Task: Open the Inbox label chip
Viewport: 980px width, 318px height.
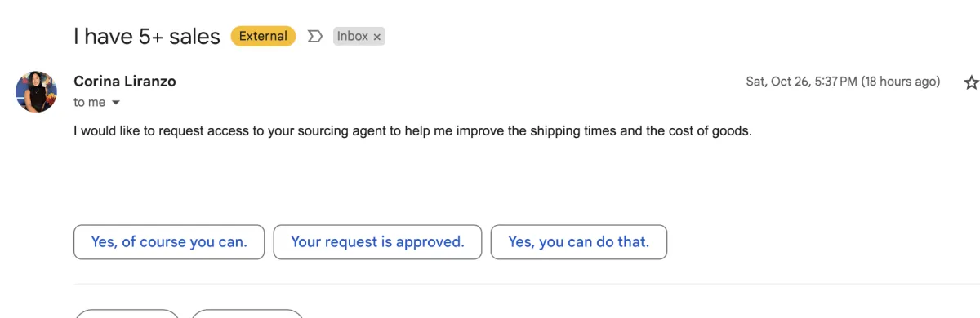Action: [353, 37]
